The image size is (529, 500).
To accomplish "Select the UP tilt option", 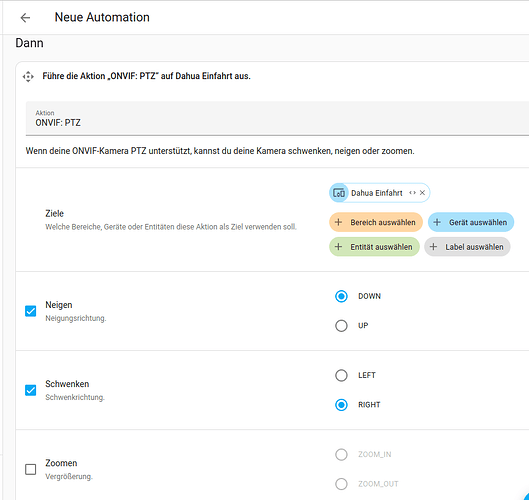I will [341, 326].
